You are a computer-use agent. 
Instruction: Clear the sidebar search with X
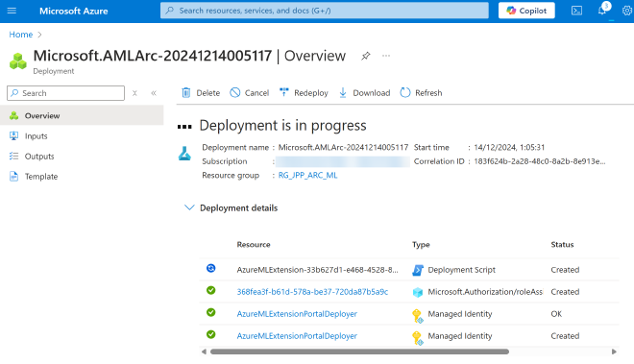tap(134, 93)
